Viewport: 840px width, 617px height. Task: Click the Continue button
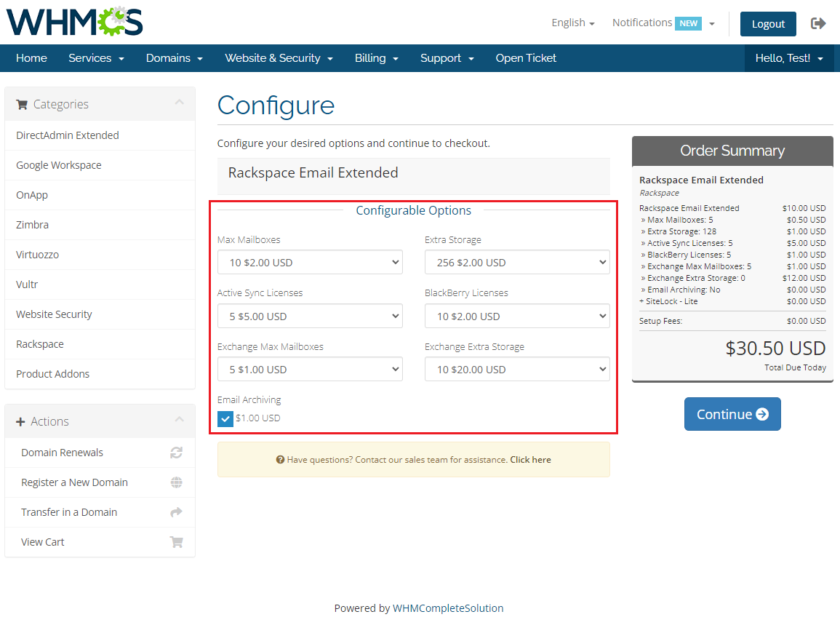point(732,414)
